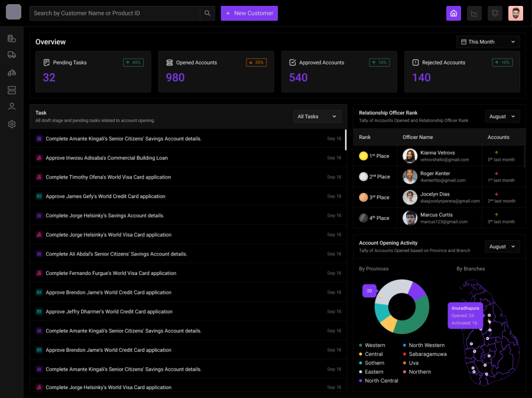Screen dimensions: 532x398
Task: Click the app logo in top corner
Action: pyautogui.click(x=14, y=12)
